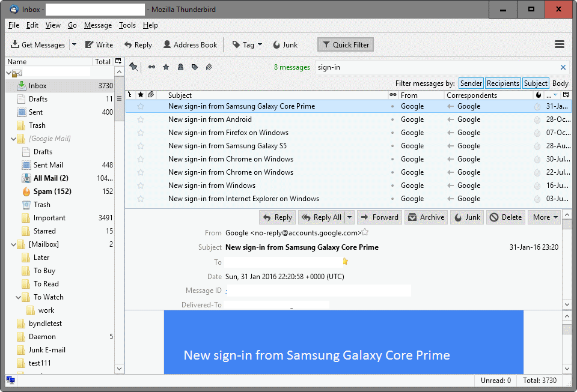The height and width of the screenshot is (392, 577).
Task: Filter messages by Starred using the star icon
Action: pos(166,67)
